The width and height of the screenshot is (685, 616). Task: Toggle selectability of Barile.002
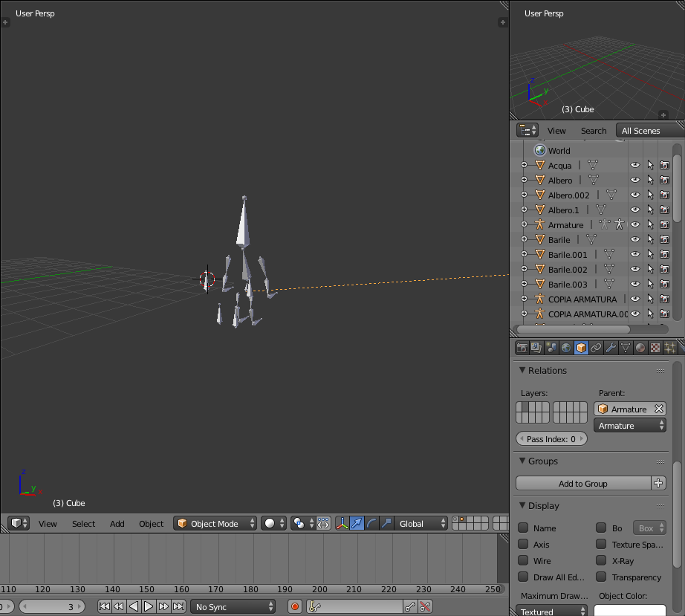pyautogui.click(x=651, y=269)
